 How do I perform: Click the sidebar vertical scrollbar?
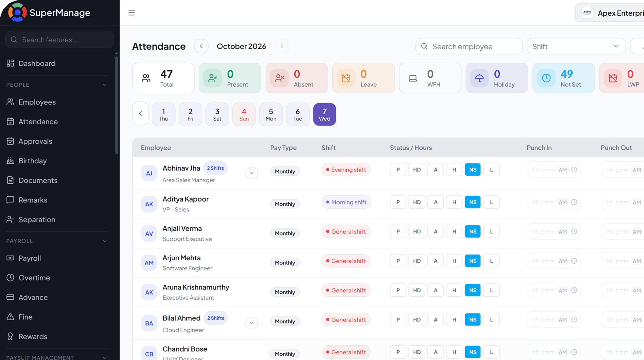coord(117,105)
